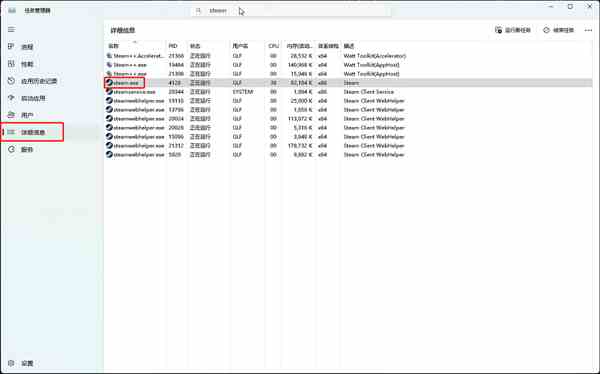This screenshot has width=600, height=374.
Task: Click the 详细信息 page heading
Action: pos(122,30)
